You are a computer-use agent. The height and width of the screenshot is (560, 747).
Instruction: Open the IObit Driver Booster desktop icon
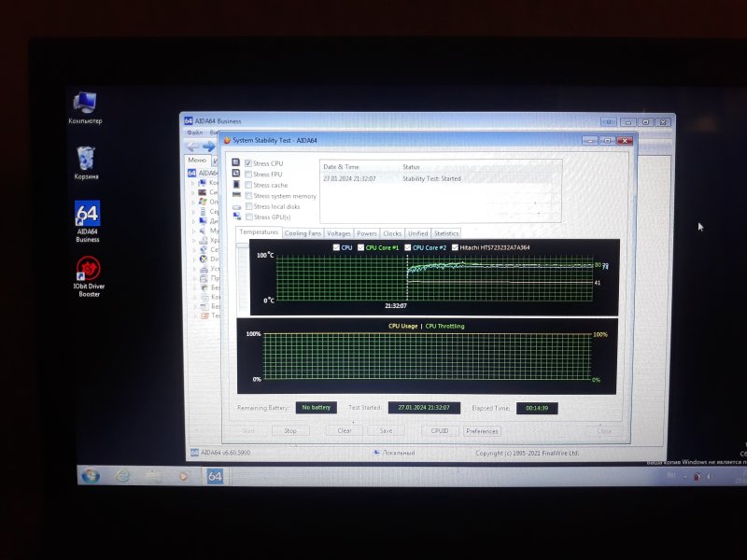click(88, 272)
